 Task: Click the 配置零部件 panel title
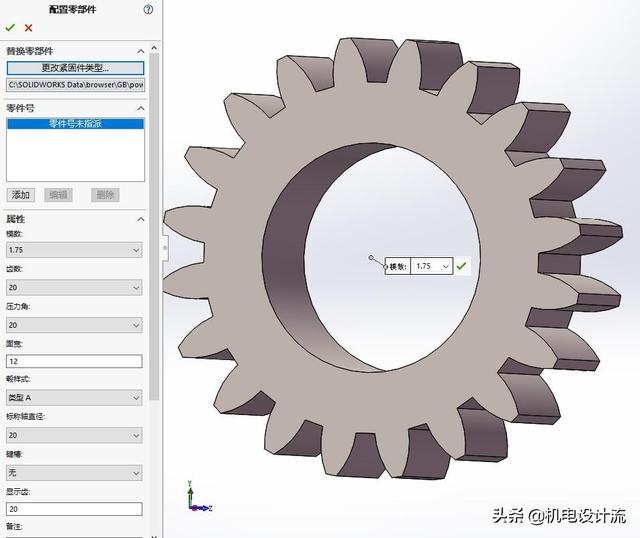73,9
